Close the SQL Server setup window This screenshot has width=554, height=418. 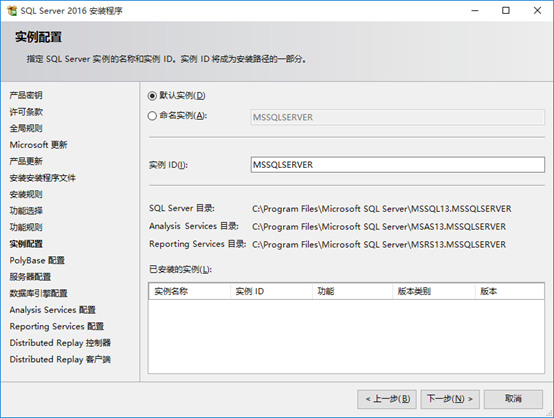(x=537, y=11)
